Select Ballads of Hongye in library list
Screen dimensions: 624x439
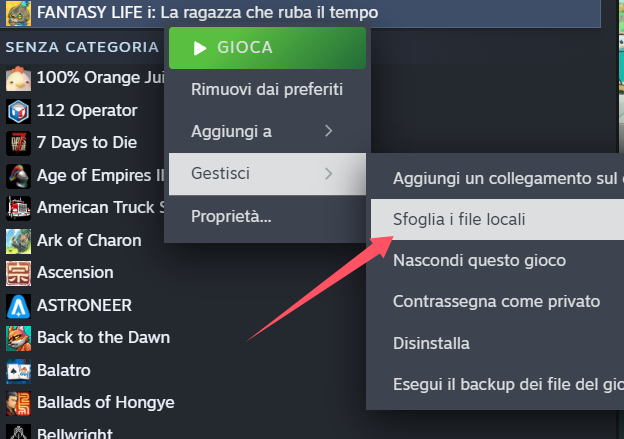tap(106, 403)
